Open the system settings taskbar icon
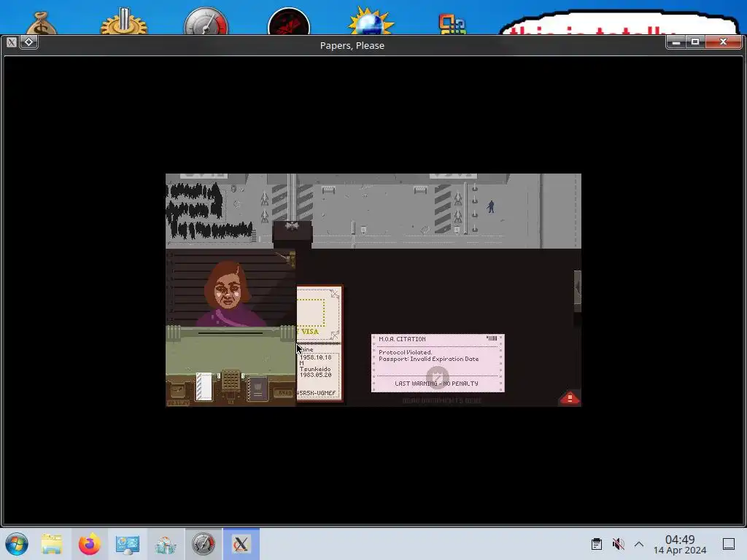 [127, 544]
